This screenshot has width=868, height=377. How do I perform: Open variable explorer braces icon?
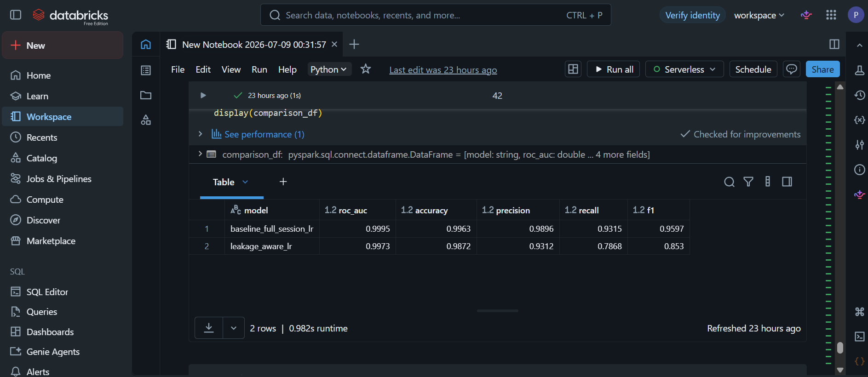pyautogui.click(x=859, y=120)
